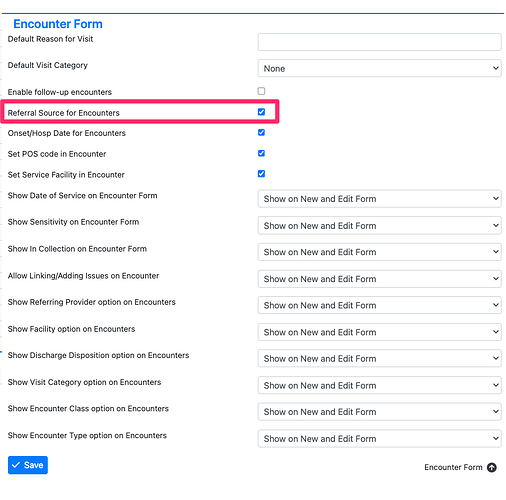The height and width of the screenshot is (500, 506).
Task: Expand Show Visit Category option dropdown
Action: coord(379,385)
